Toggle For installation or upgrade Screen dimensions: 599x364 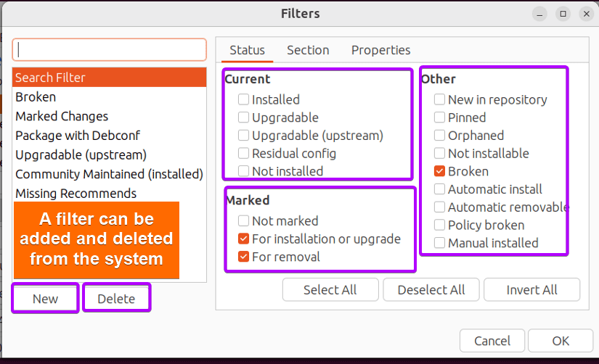coord(243,239)
